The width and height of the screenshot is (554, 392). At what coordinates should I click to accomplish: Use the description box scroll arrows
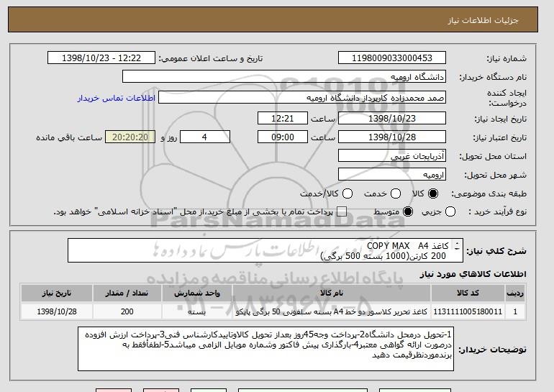[457, 246]
